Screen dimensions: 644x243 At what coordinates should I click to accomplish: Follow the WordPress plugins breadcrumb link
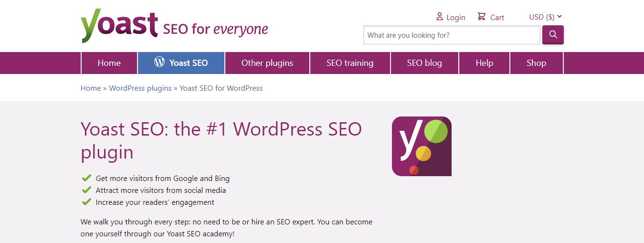140,88
